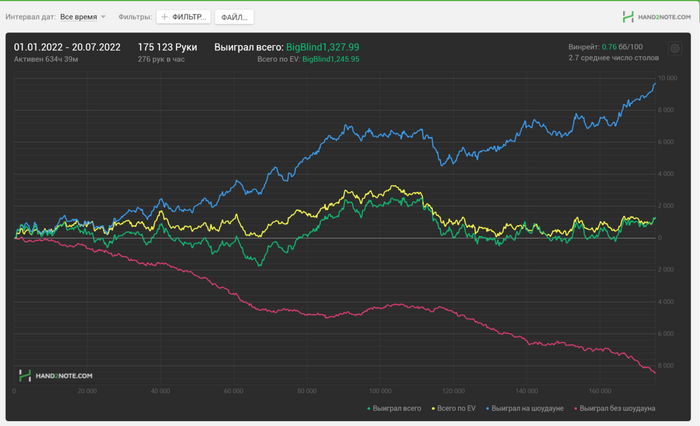Viewport: 700px width, 426px height.
Task: Open the chart settings gear icon
Action: 675,48
